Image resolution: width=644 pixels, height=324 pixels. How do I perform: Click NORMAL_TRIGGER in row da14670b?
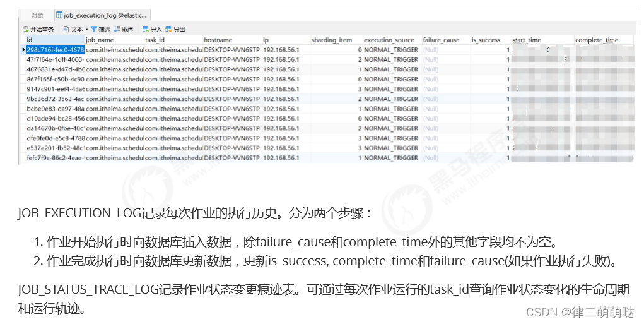coord(391,128)
